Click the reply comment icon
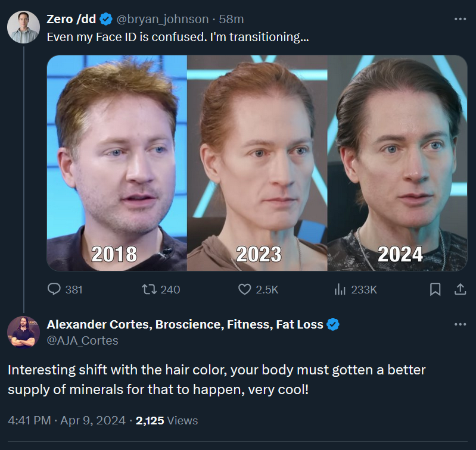 (54, 289)
